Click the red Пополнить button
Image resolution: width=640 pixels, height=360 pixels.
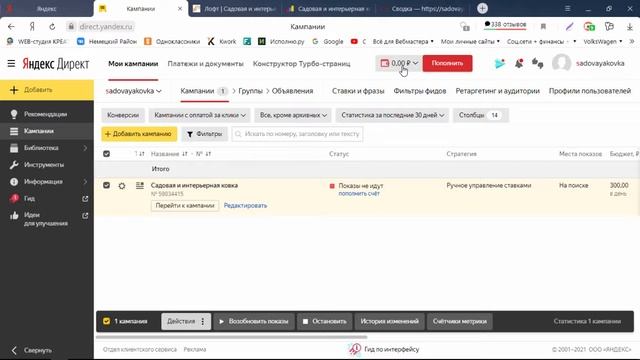(x=447, y=63)
